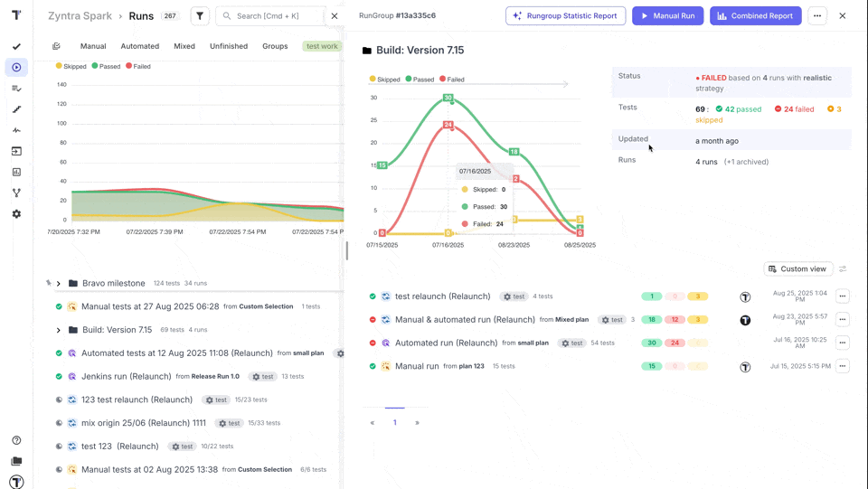Screen dimensions: 868x489
Task: Open the filter icon next to Runs
Action: (x=200, y=16)
